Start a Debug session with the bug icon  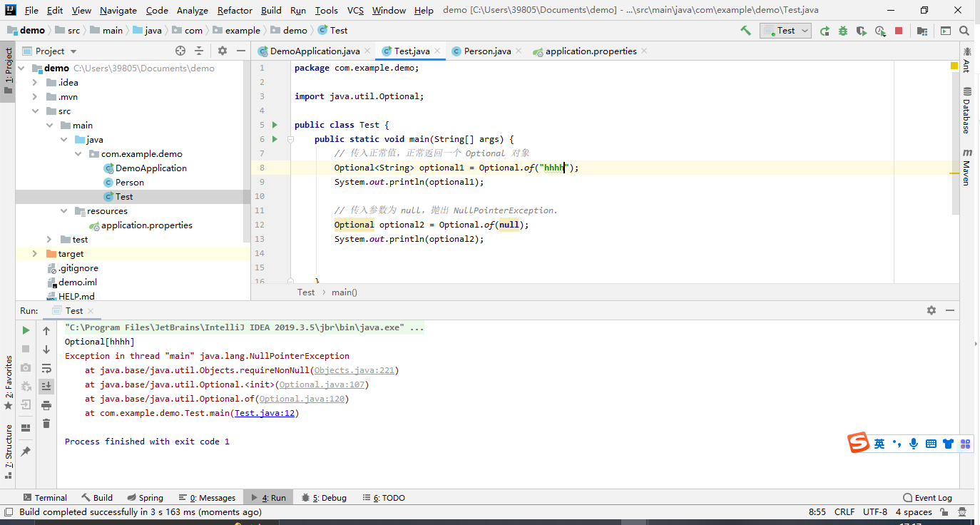[x=842, y=30]
